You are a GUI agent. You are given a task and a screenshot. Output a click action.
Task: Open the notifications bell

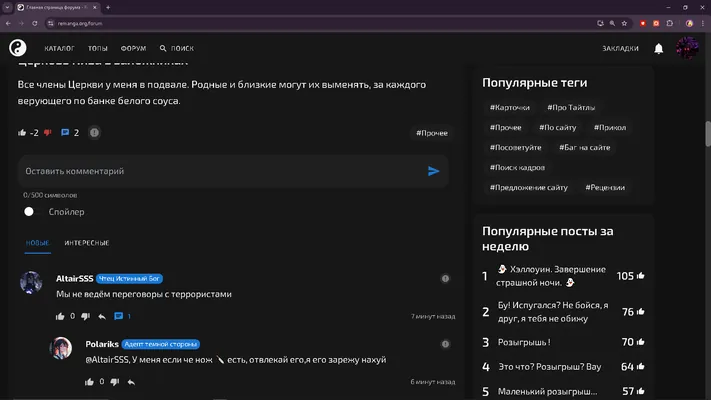(658, 49)
